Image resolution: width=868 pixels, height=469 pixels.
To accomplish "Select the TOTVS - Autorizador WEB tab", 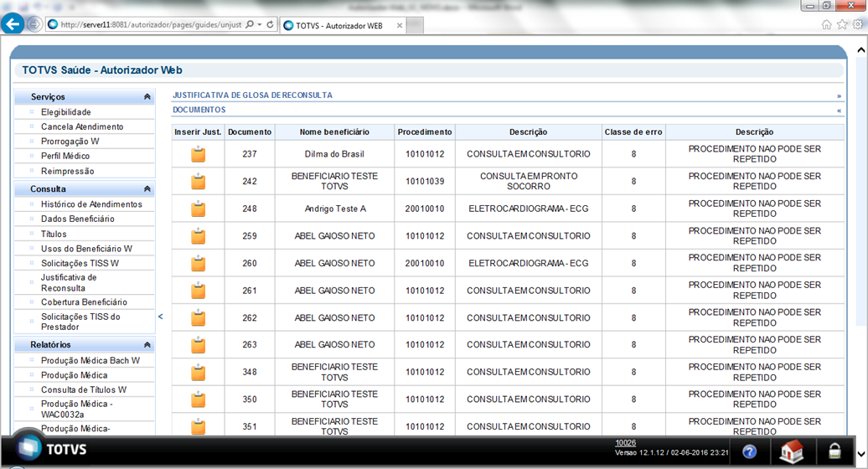I will click(338, 25).
